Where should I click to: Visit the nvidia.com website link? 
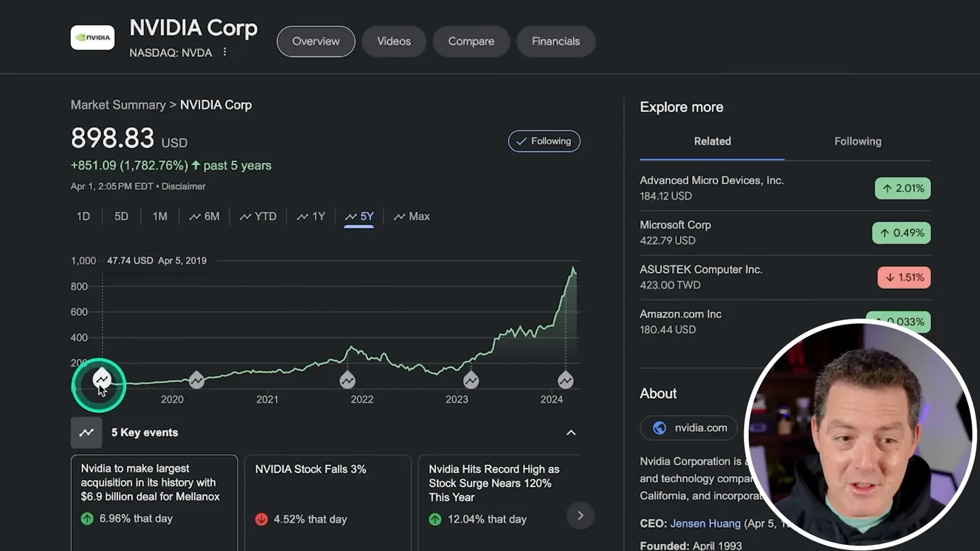690,428
